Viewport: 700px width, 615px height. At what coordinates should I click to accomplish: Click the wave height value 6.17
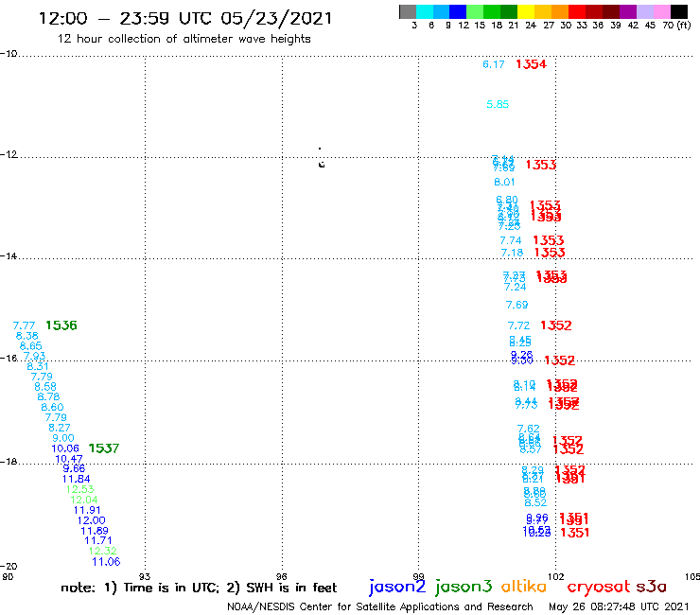pyautogui.click(x=493, y=64)
